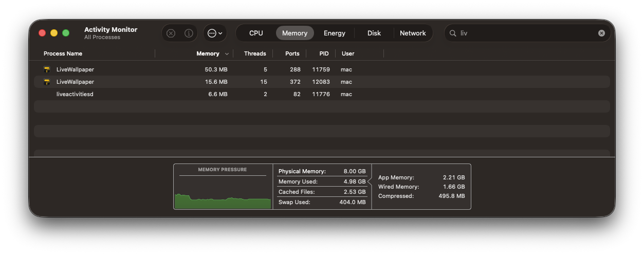Click PID value 11776

321,94
